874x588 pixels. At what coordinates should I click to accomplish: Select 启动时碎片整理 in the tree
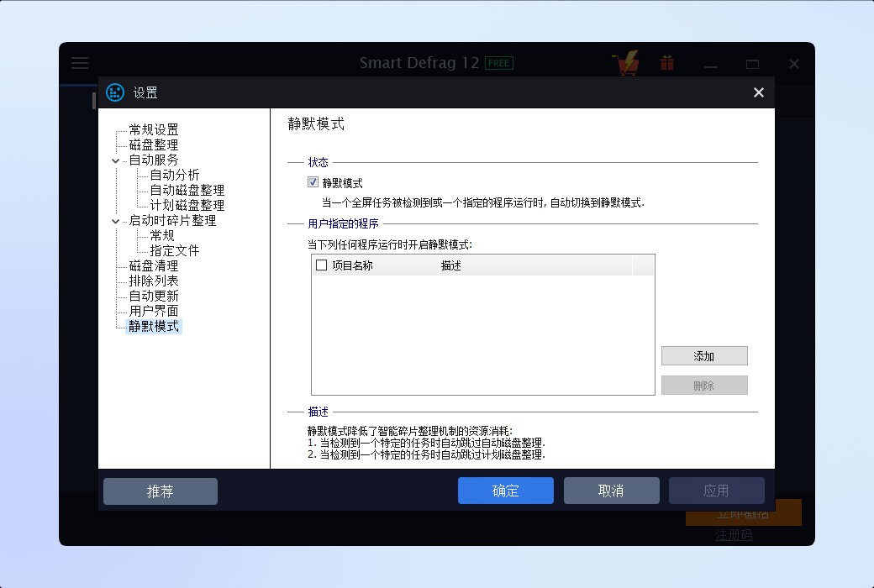point(173,221)
